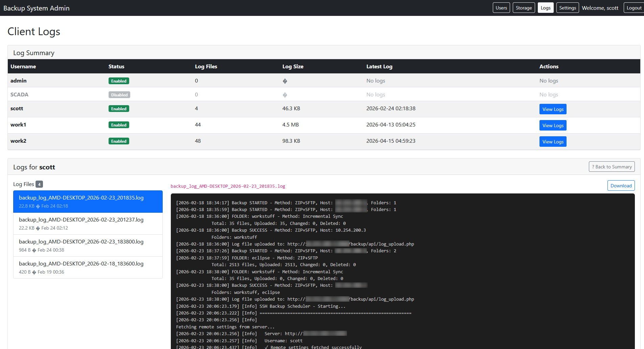This screenshot has width=644, height=349.
Task: Click the Latest Log column header
Action: (379, 66)
